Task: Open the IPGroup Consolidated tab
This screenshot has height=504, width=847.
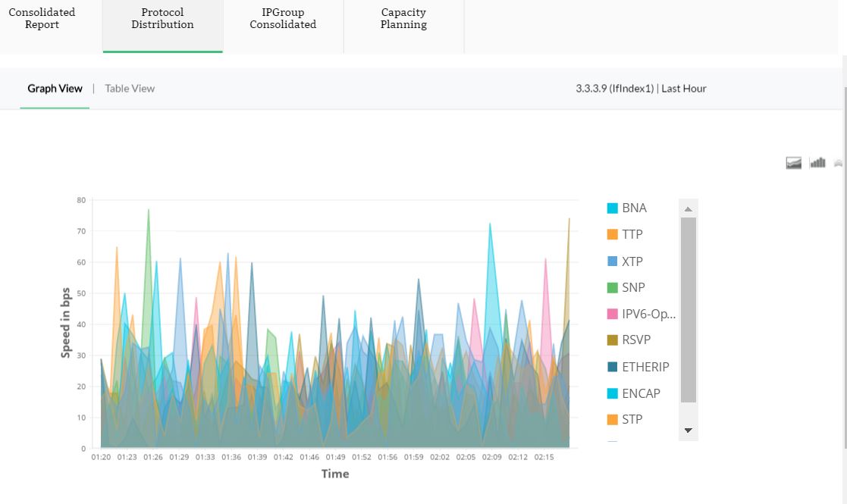Action: tap(283, 19)
